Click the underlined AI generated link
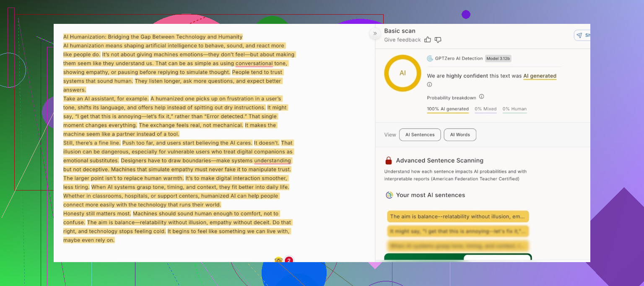 click(540, 76)
